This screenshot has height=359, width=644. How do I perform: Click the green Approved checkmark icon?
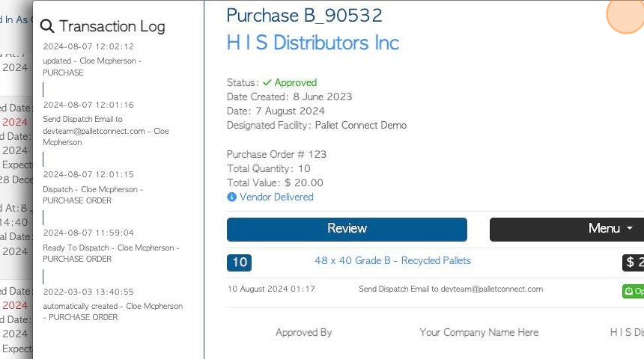pos(267,82)
